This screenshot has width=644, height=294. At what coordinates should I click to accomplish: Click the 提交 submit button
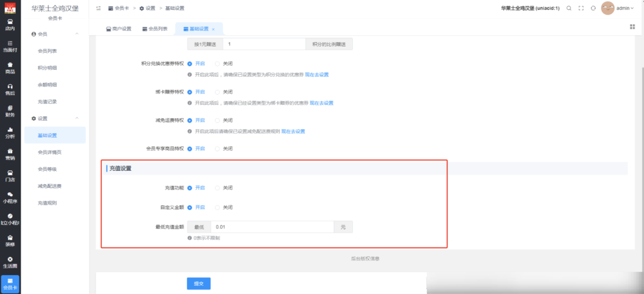[198, 284]
